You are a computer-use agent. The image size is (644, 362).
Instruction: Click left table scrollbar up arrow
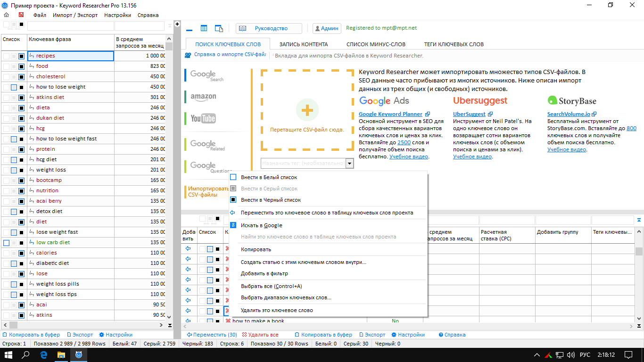coord(169,39)
